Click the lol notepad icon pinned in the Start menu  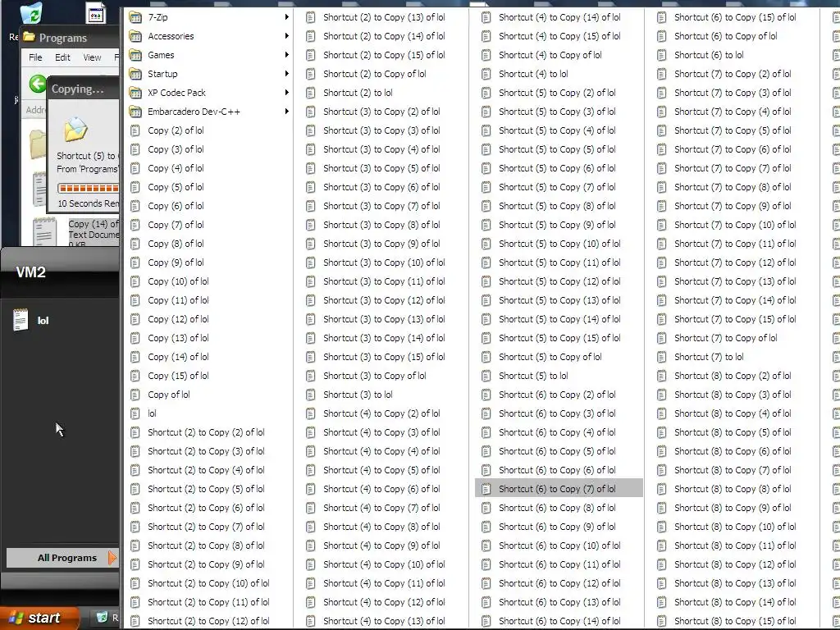21,320
